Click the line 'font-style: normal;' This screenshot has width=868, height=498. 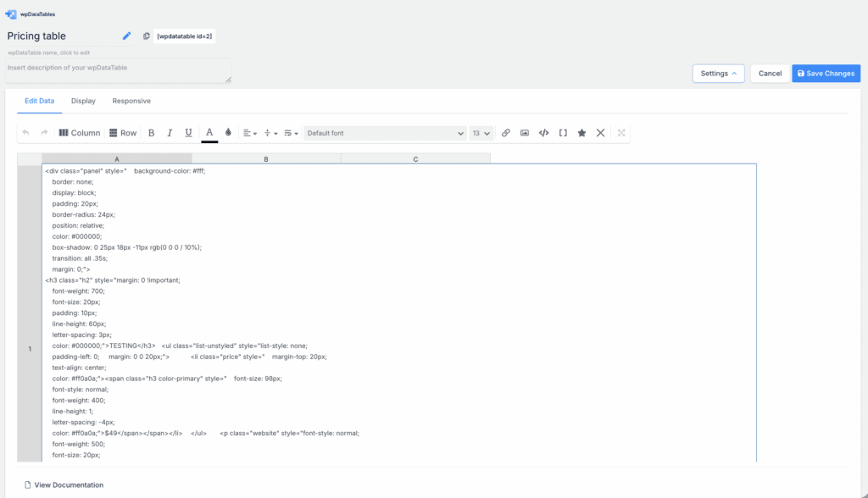pos(81,390)
